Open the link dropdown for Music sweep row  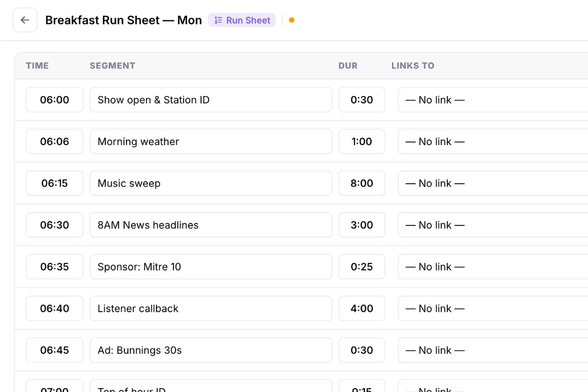click(x=493, y=183)
